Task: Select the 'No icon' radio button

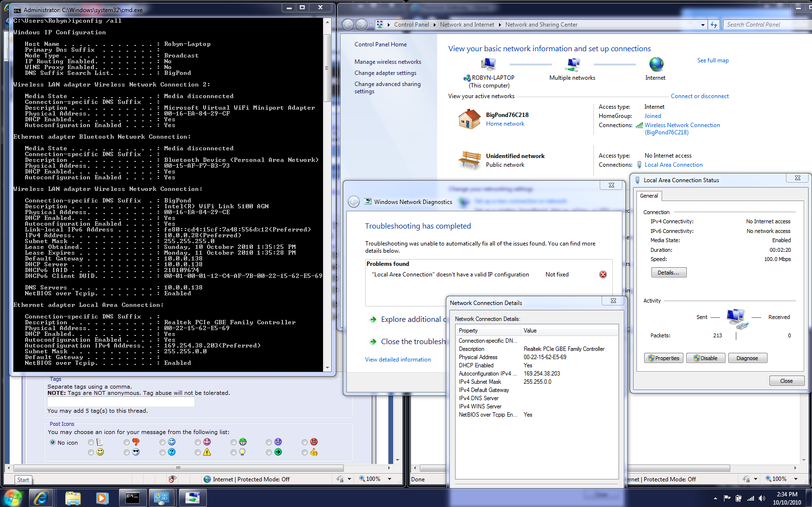Action: [x=53, y=442]
